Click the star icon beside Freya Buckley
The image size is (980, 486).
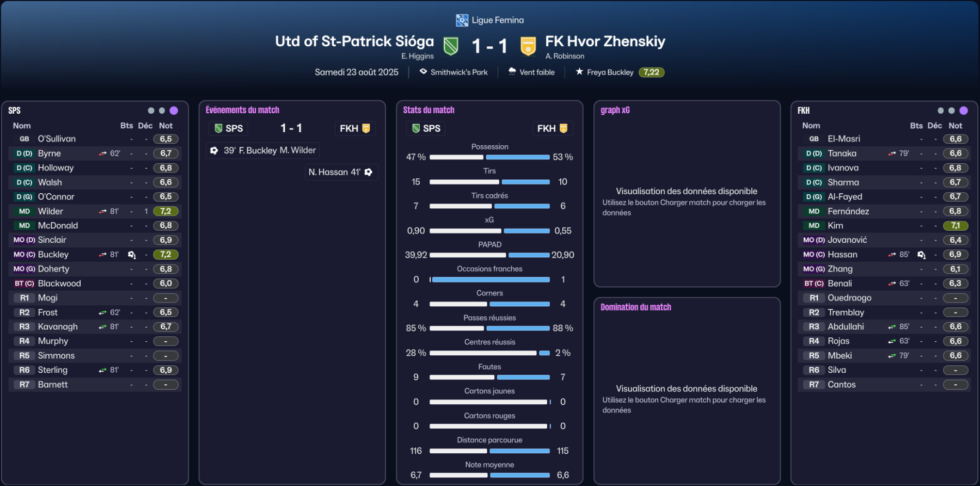point(579,72)
